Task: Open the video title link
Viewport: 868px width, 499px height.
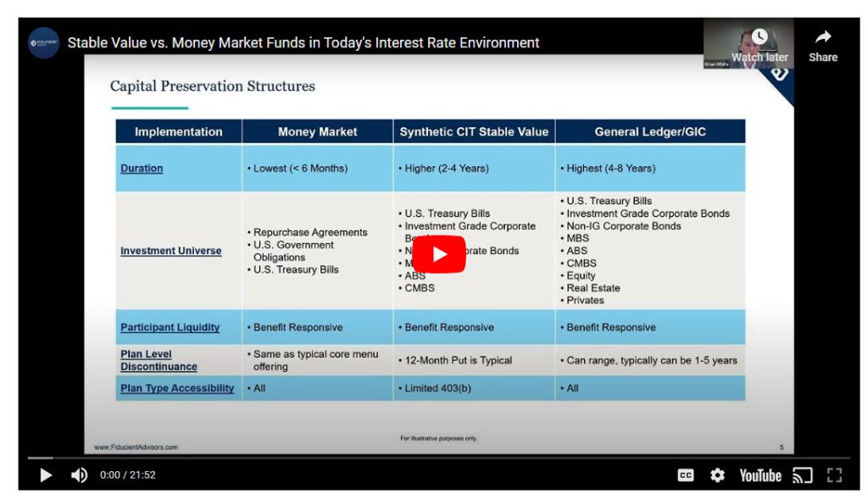Action: pyautogui.click(x=303, y=42)
